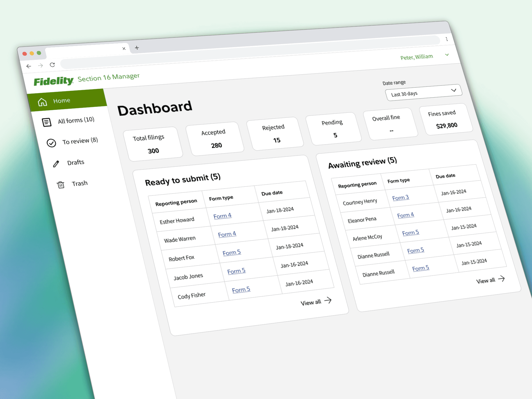The height and width of the screenshot is (399, 532).
Task: Open the All forms (10) menu item
Action: click(x=76, y=120)
